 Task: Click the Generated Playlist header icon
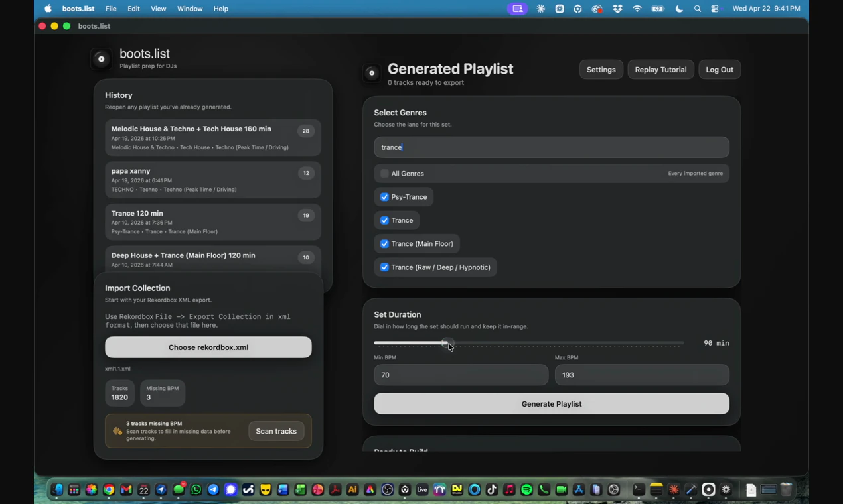[372, 73]
